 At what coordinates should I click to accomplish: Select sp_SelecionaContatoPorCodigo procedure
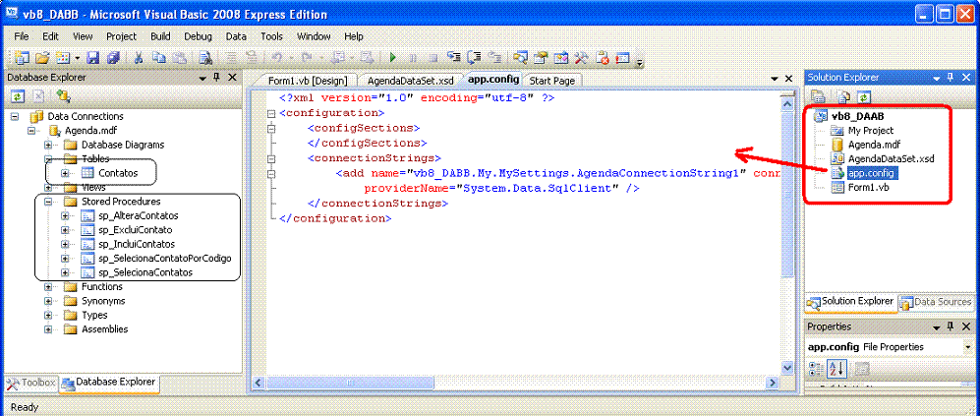coord(165,259)
